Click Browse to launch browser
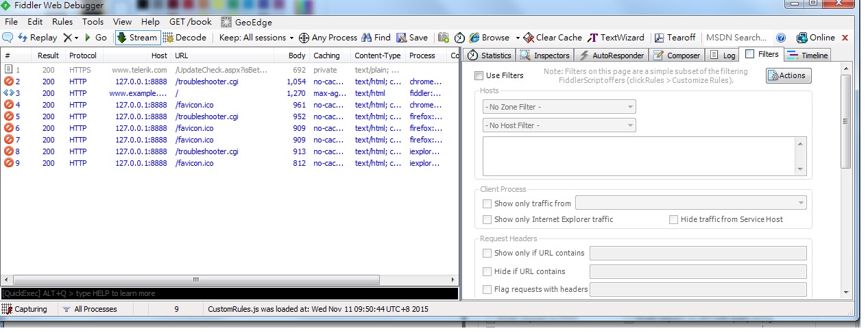868x333 pixels. pos(490,38)
